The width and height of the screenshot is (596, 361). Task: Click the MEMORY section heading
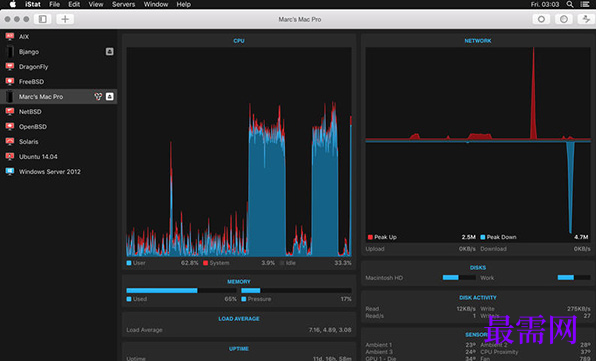point(239,282)
